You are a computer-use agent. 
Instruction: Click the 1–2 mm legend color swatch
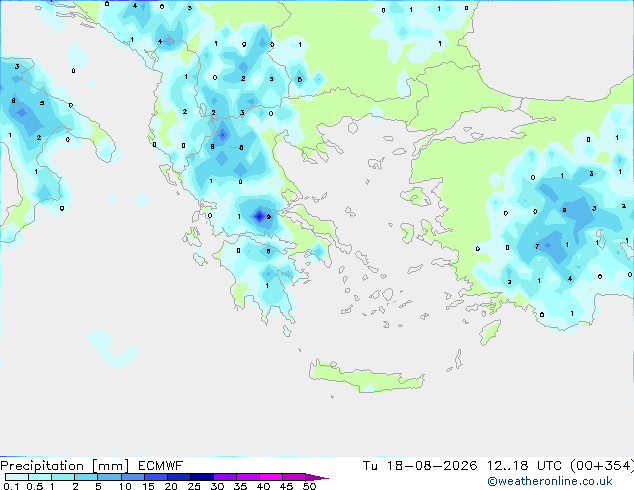click(x=63, y=477)
